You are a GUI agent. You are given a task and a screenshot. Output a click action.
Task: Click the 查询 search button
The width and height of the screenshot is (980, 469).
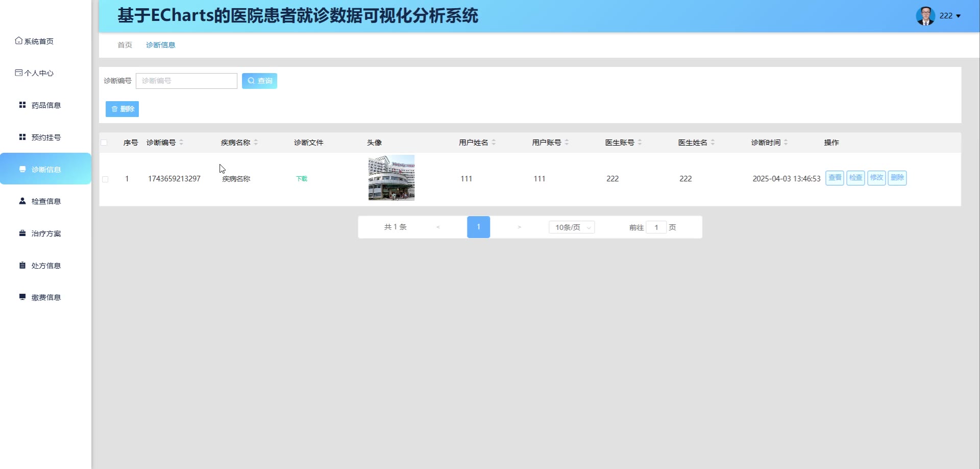[x=259, y=81]
